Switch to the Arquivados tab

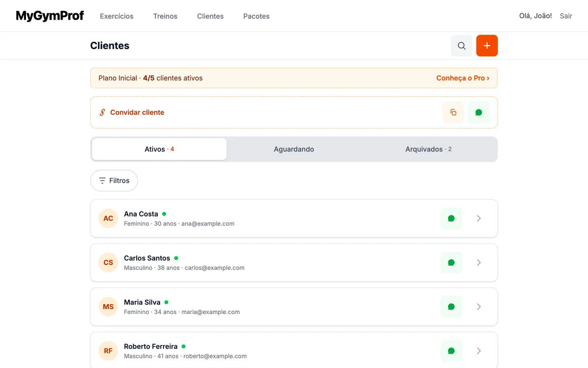(429, 149)
